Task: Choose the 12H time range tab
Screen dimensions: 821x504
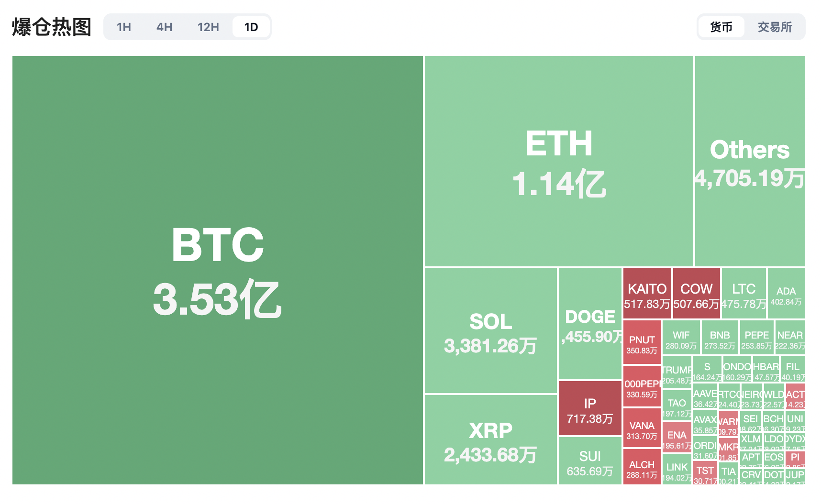Action: (208, 27)
